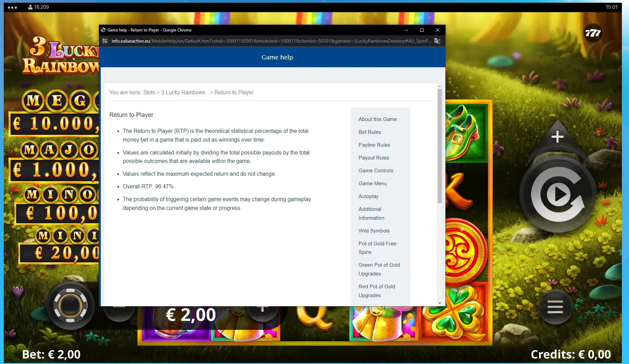Viewport: 629px width, 364px height.
Task: Open About this Game help topic
Action: pyautogui.click(x=377, y=119)
